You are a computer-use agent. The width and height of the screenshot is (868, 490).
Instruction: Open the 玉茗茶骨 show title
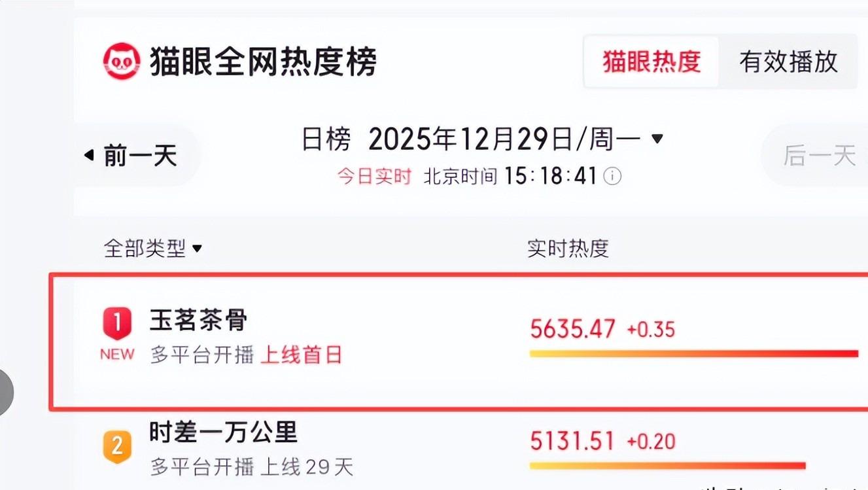(199, 321)
